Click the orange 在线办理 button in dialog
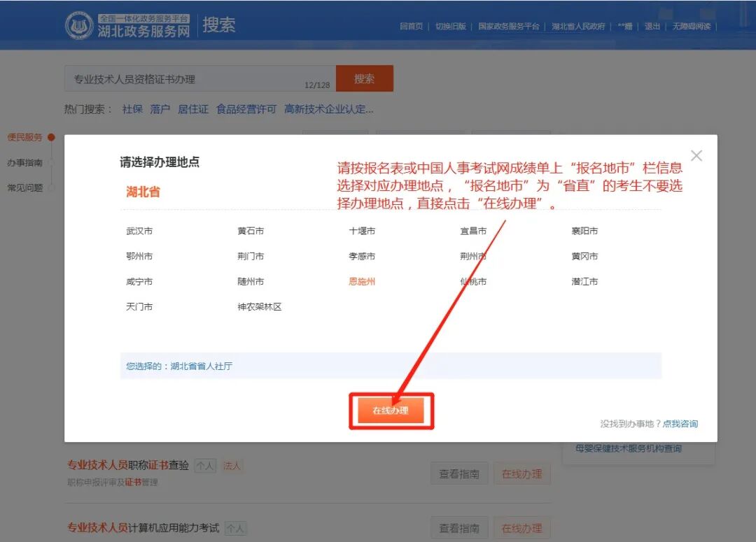756x542 pixels. [391, 411]
